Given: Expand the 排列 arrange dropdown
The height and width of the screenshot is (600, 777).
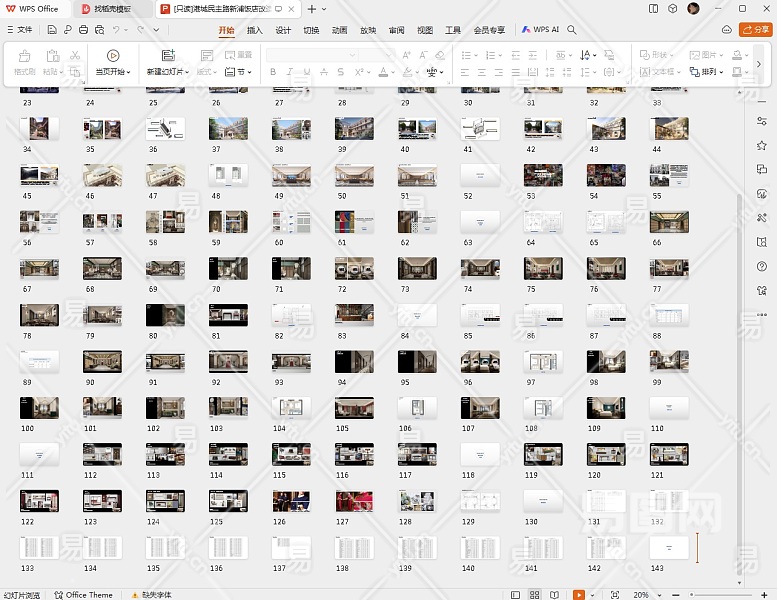Looking at the screenshot, I should 711,72.
